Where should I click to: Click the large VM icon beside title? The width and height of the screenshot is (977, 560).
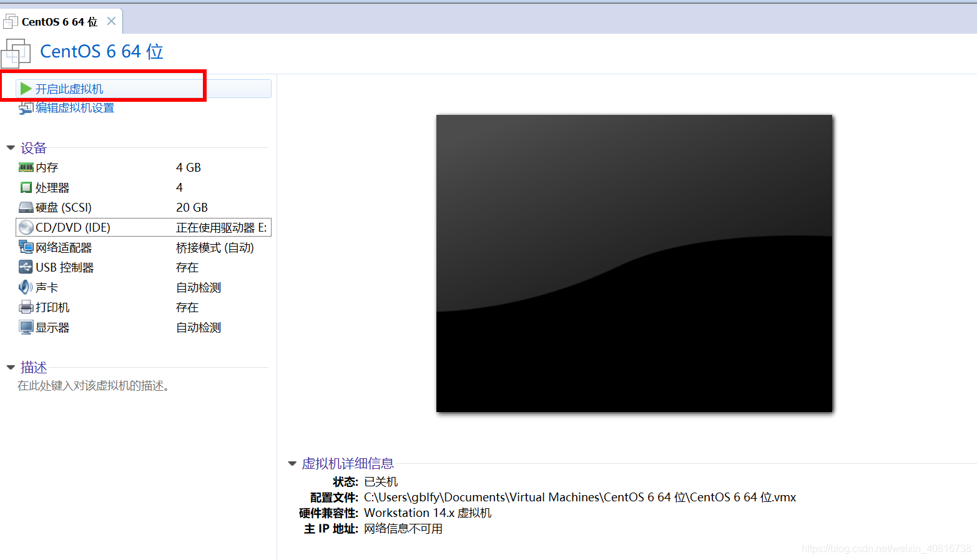[x=16, y=53]
